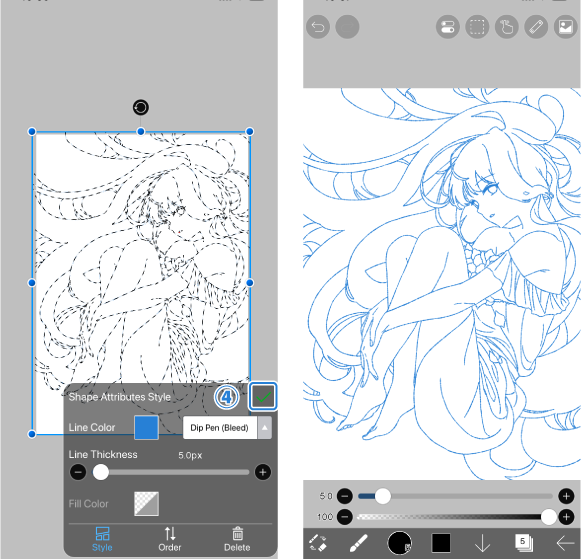Viewport: 581px width, 559px height.
Task: Confirm shape style with green checkmark
Action: [263, 396]
